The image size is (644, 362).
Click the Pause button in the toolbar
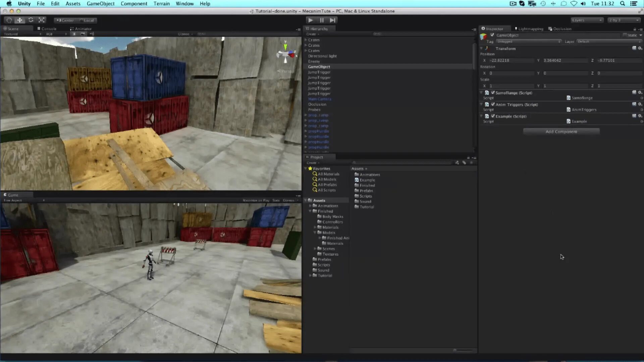322,20
